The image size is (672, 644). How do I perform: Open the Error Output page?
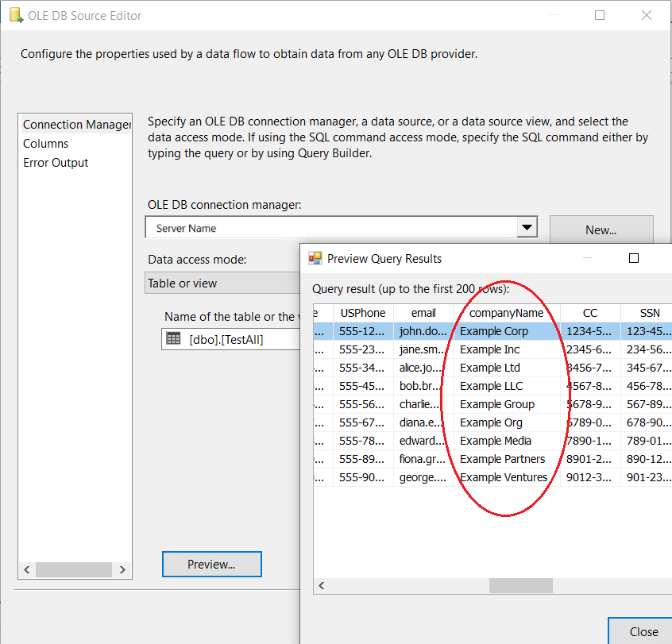click(x=56, y=163)
